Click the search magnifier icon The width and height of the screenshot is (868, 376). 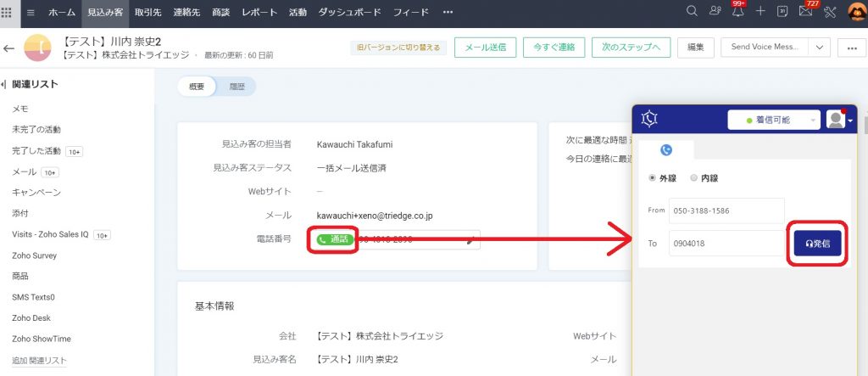692,12
